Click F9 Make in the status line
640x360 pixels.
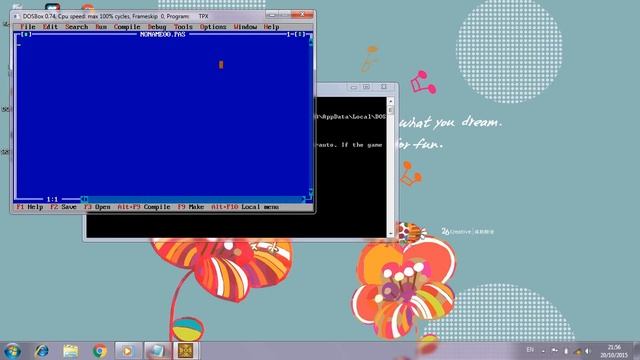[x=191, y=207]
